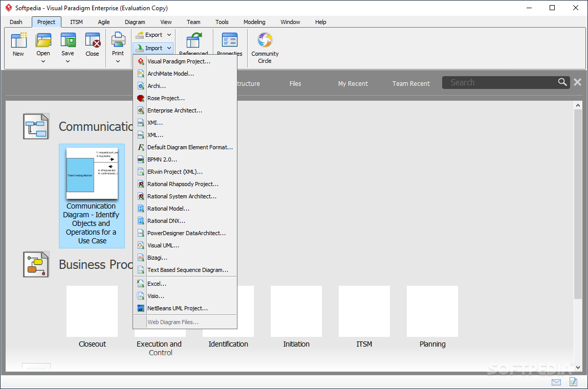Image resolution: width=588 pixels, height=389 pixels.
Task: Select NetBeans UML Project entry
Action: pyautogui.click(x=185, y=309)
